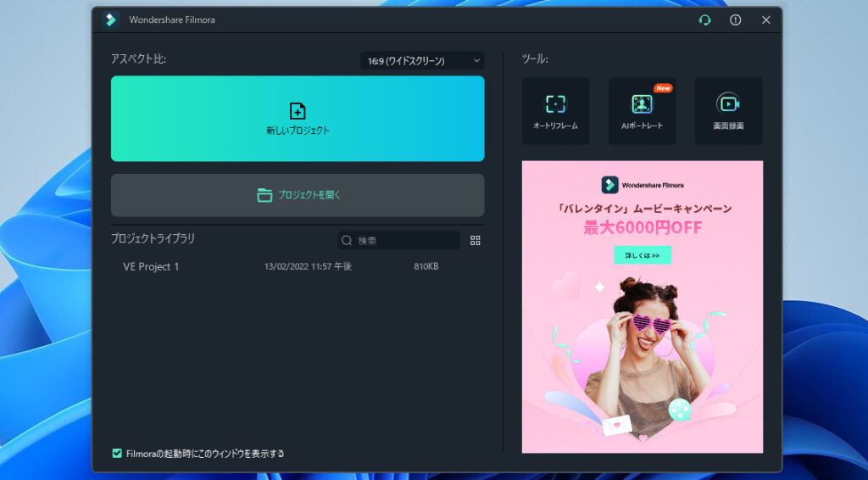Image resolution: width=868 pixels, height=480 pixels.
Task: Toggle Filmoraの起動時にこのウィンドウを表示する checkbox
Action: pos(117,454)
